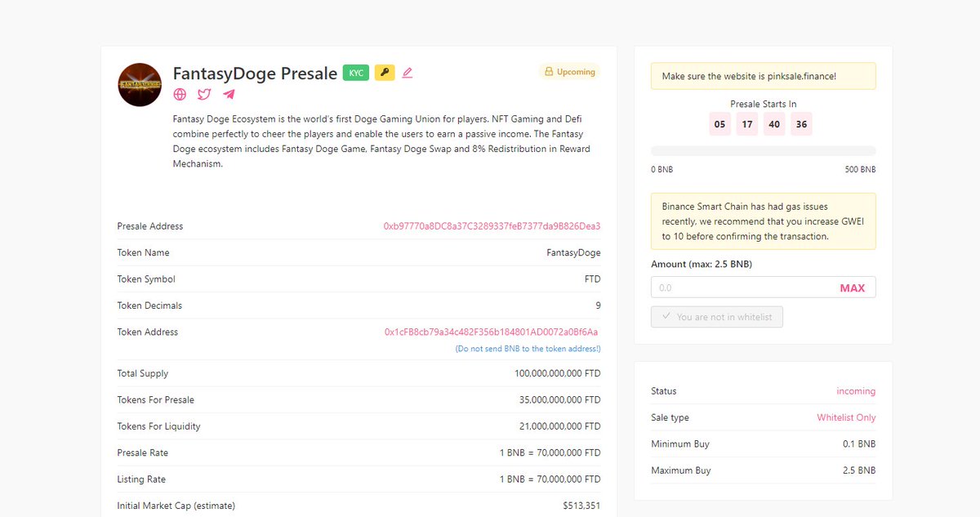Click the Fantasy Doge Ecosystem description paragraph

[x=382, y=141]
